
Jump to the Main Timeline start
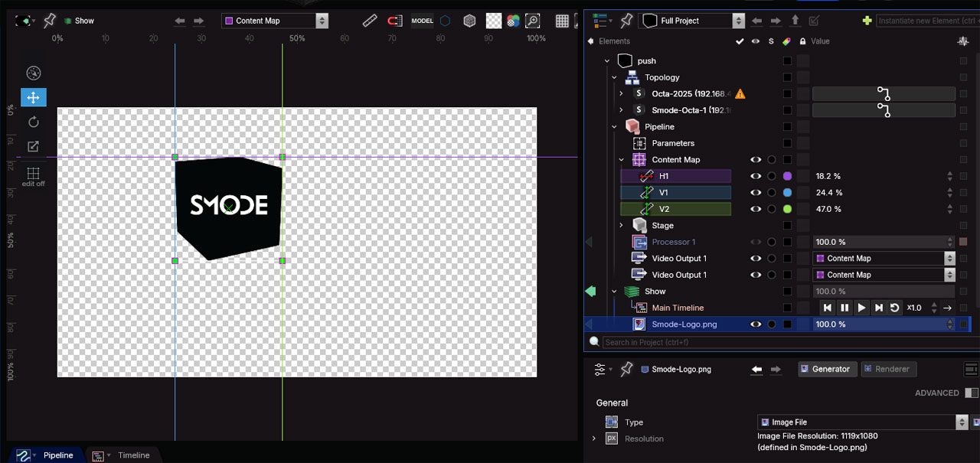(827, 308)
